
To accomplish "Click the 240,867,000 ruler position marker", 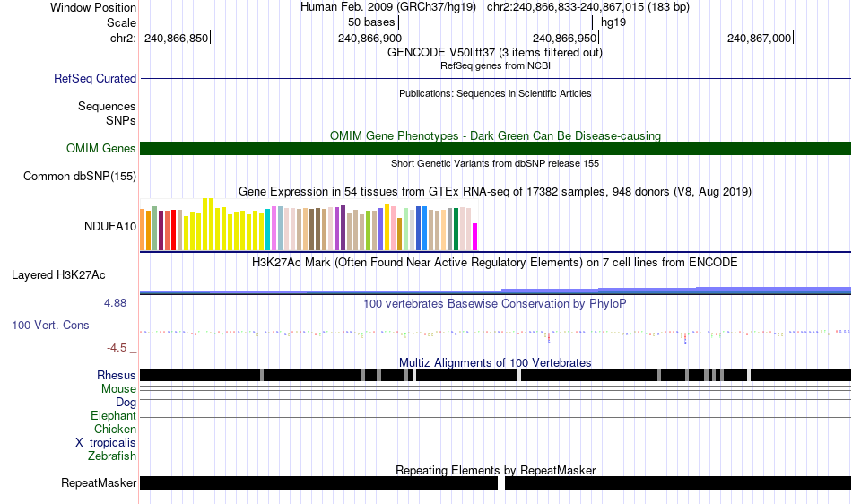I will [761, 38].
